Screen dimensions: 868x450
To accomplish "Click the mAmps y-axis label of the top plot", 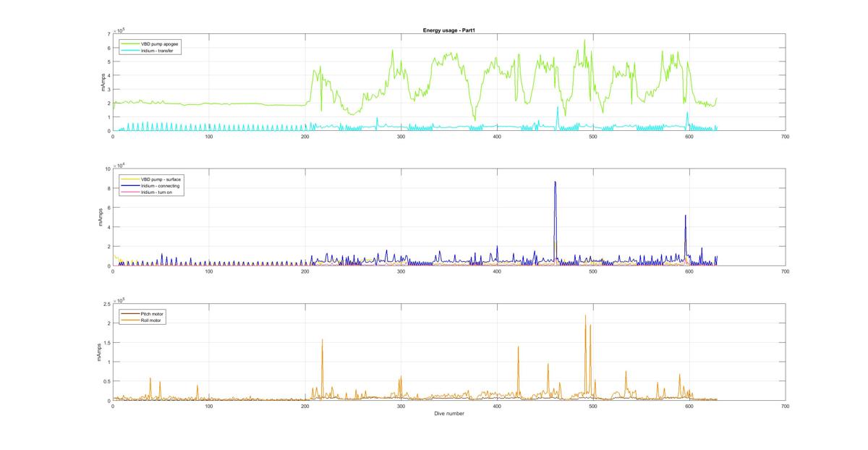I will point(102,82).
